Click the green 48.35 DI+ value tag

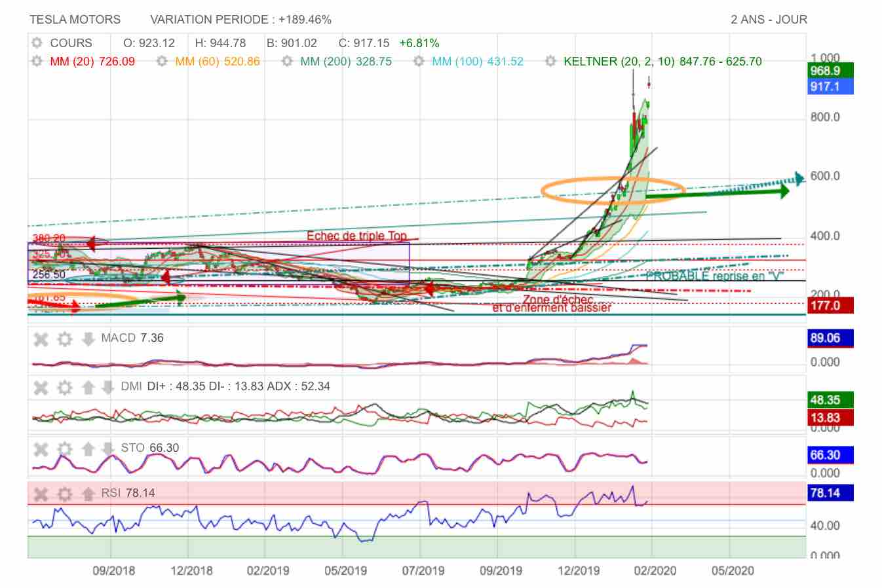[831, 400]
